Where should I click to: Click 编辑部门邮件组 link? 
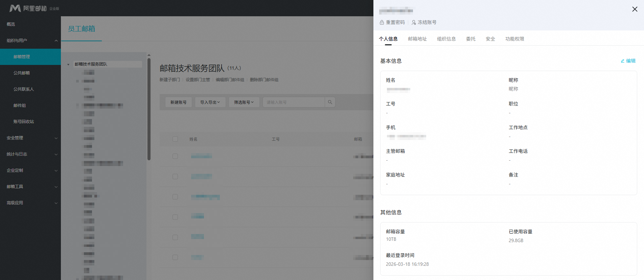[x=230, y=80]
